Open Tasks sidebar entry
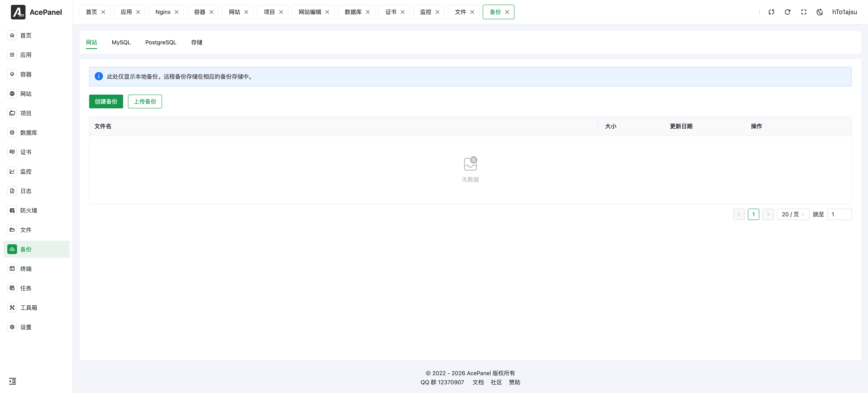This screenshot has height=393, width=868. [26, 288]
